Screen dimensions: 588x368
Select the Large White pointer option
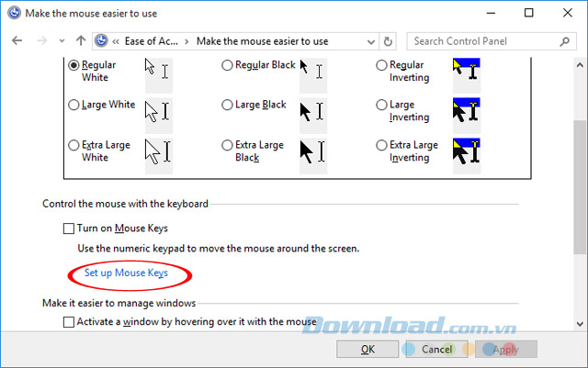[73, 105]
